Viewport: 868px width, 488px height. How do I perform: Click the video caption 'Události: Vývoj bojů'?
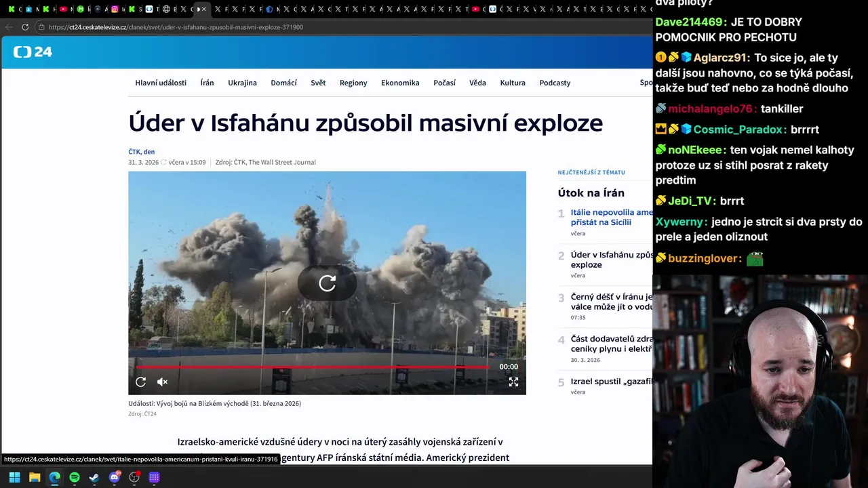click(x=214, y=403)
